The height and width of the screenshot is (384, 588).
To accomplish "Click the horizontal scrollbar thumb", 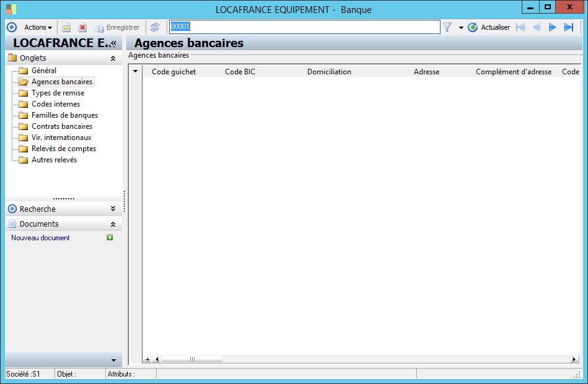I will tap(192, 359).
